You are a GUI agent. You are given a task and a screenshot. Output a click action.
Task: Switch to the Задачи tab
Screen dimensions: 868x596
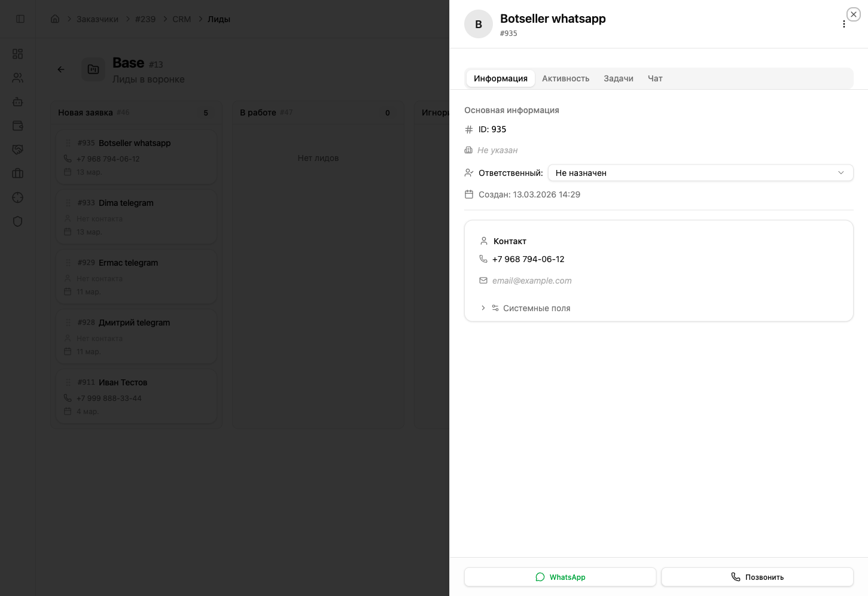click(x=618, y=78)
